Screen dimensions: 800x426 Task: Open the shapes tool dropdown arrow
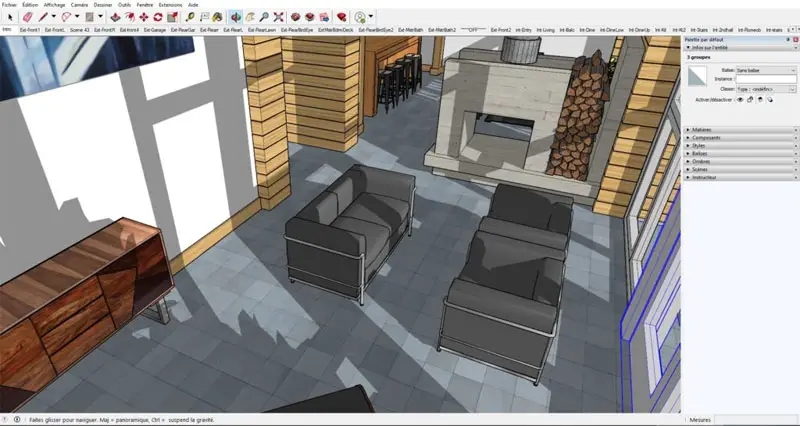point(101,17)
